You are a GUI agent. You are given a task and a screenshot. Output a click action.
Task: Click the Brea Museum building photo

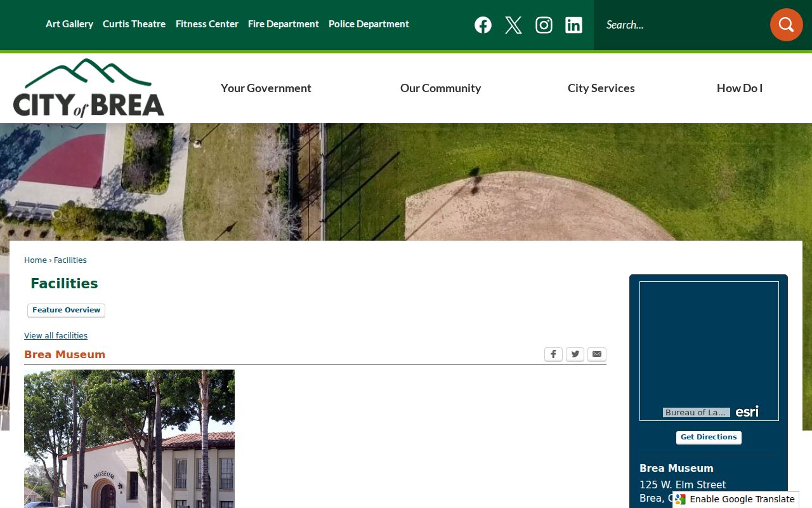pyautogui.click(x=129, y=439)
